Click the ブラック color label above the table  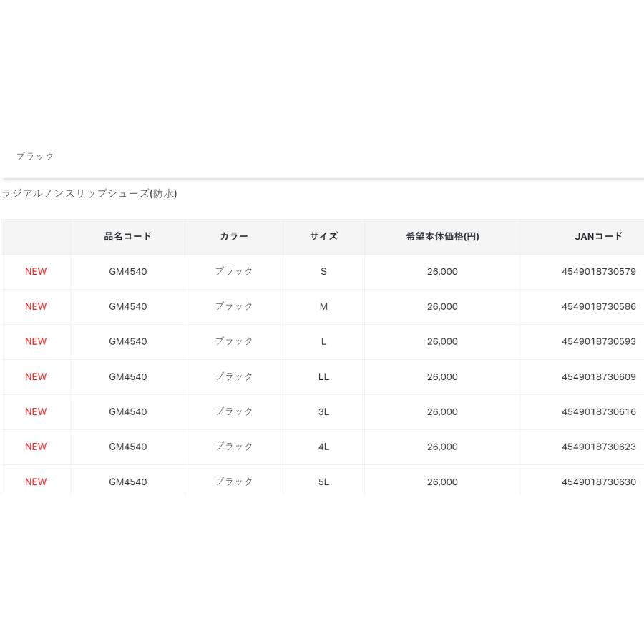coord(35,156)
